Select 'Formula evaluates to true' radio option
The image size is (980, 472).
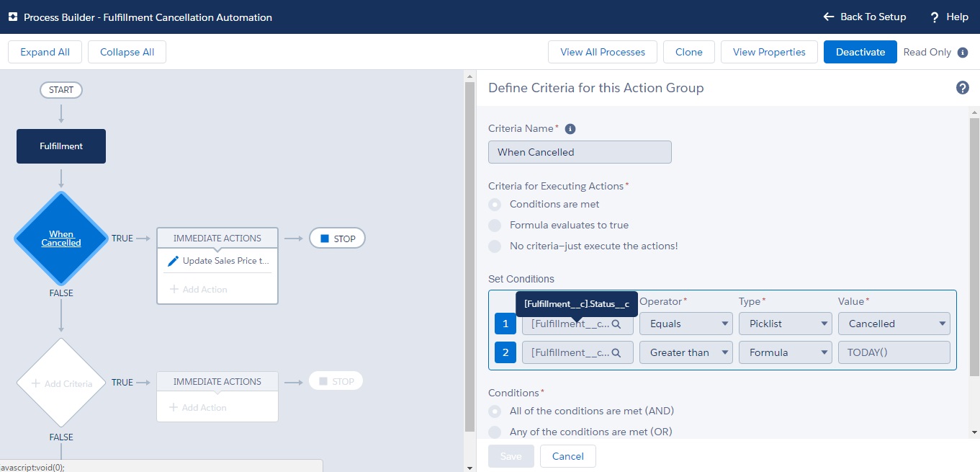(x=495, y=226)
